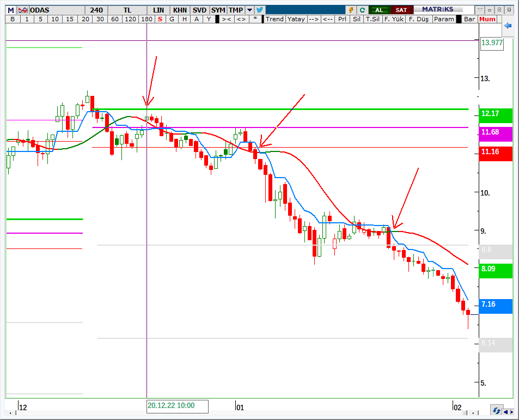Click the 13.977 price label
This screenshot has height=420, width=519.
492,43
